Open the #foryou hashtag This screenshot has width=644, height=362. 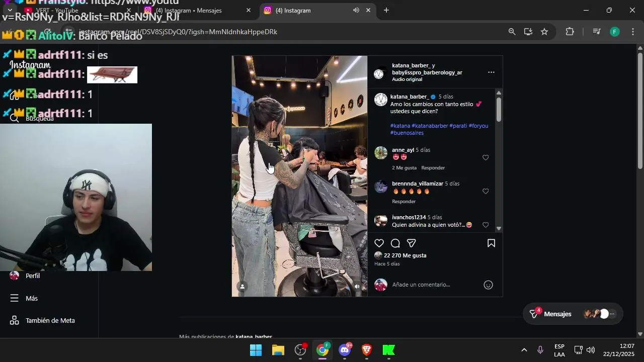click(x=478, y=126)
